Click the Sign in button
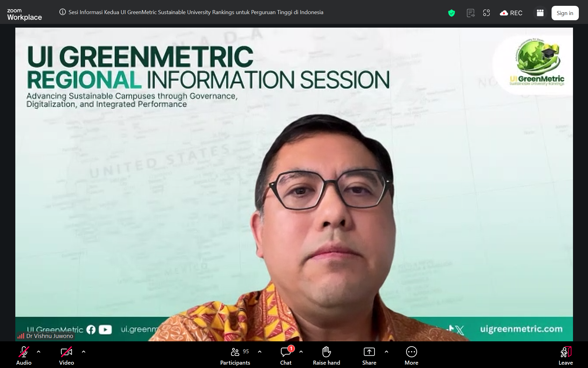Viewport: 588px width, 368px height. (565, 13)
